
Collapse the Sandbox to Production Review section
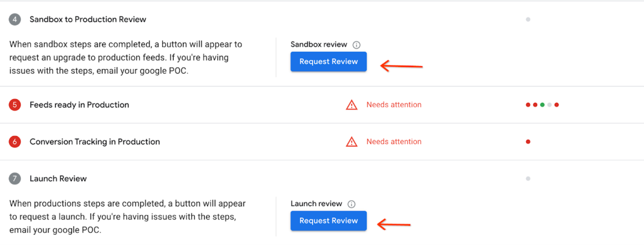(88, 20)
